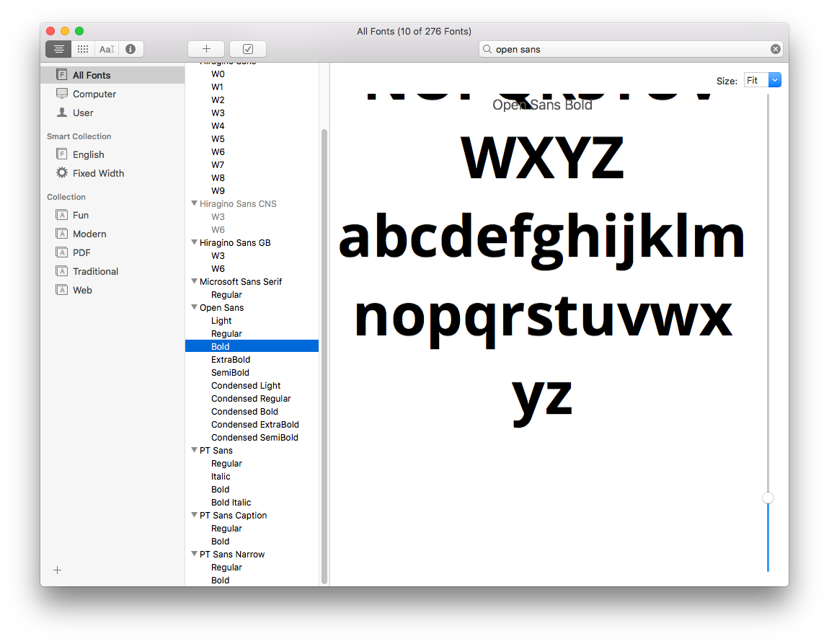Add new collection with bottom plus

click(x=58, y=570)
